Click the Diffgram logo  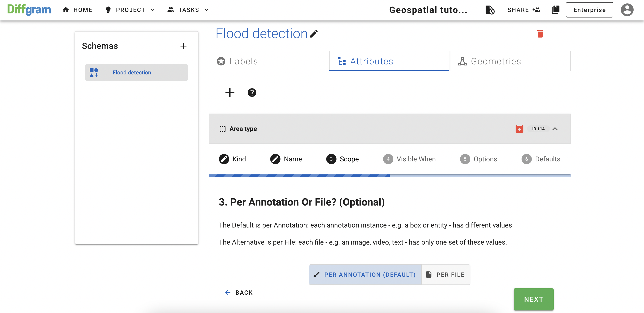click(29, 10)
